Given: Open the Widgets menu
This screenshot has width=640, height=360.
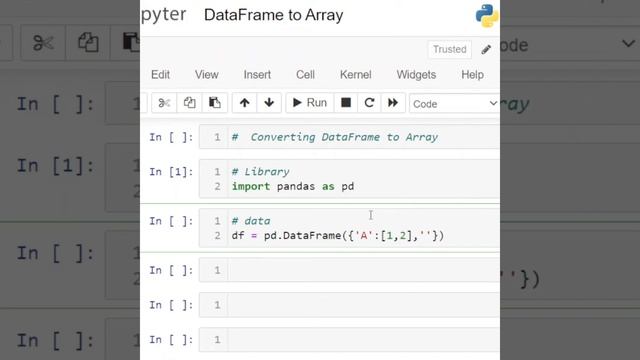Looking at the screenshot, I should click(416, 75).
